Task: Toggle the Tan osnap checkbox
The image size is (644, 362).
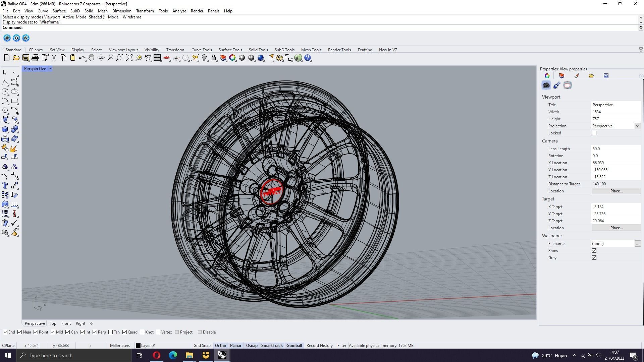Action: tap(111, 332)
